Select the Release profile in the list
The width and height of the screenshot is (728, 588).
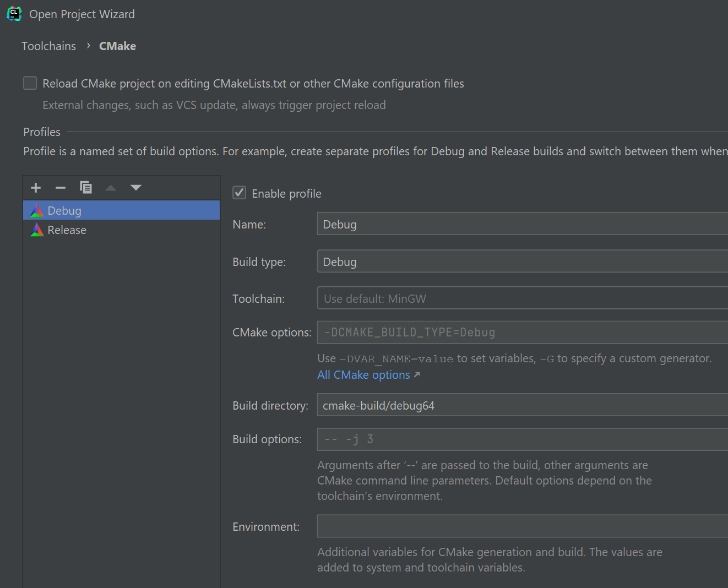point(121,230)
